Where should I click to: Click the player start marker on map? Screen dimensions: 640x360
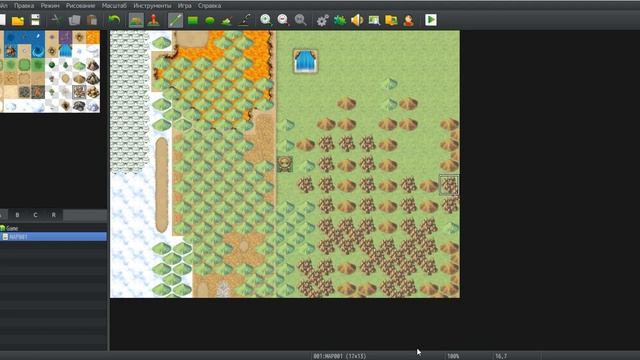click(284, 164)
